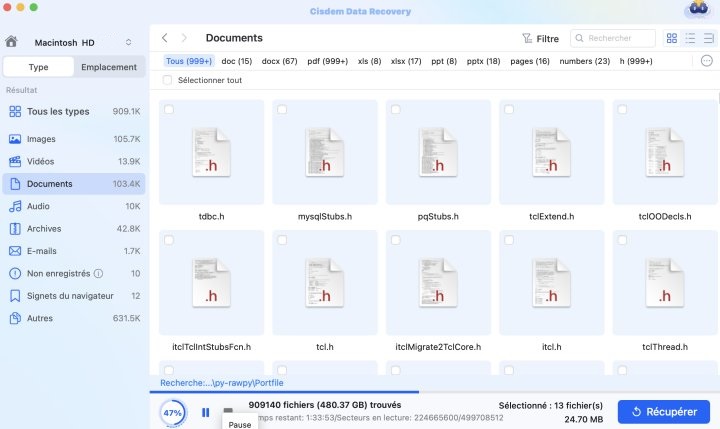The height and width of the screenshot is (429, 720).
Task: Select the Audio category
Action: 74,206
